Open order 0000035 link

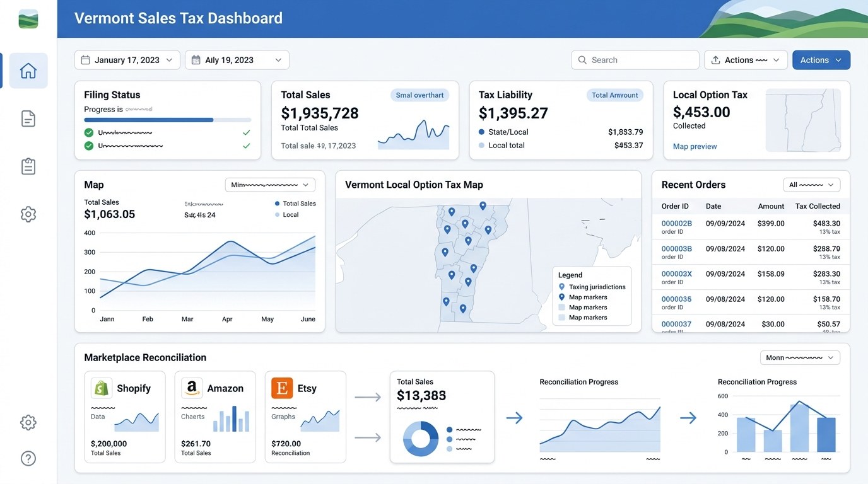pos(677,299)
